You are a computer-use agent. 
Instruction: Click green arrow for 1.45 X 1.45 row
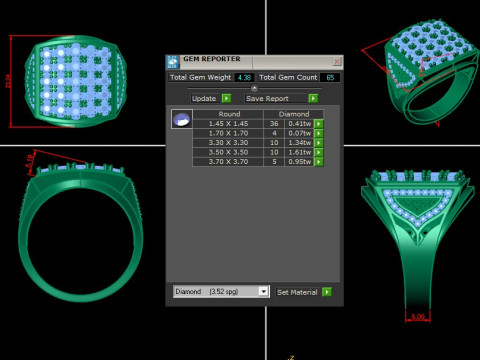[319, 124]
